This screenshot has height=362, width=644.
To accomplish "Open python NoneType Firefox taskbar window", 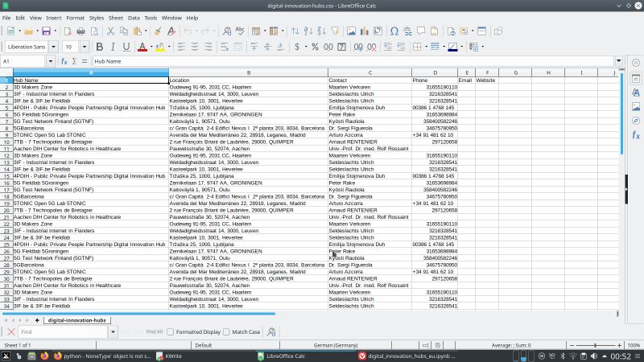I will point(102,356).
